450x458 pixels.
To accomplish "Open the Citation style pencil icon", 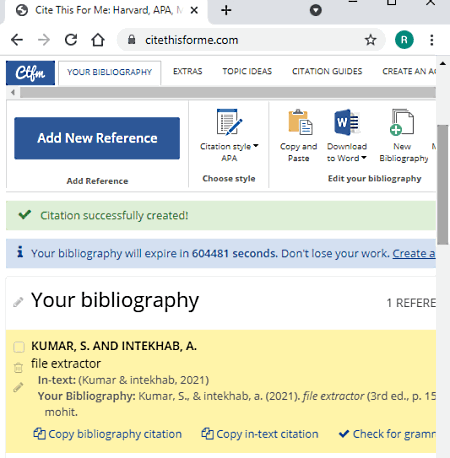I will (229, 122).
